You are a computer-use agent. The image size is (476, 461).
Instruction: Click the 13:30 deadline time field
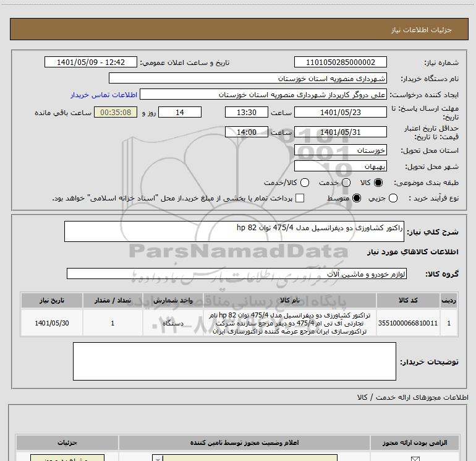[247, 112]
